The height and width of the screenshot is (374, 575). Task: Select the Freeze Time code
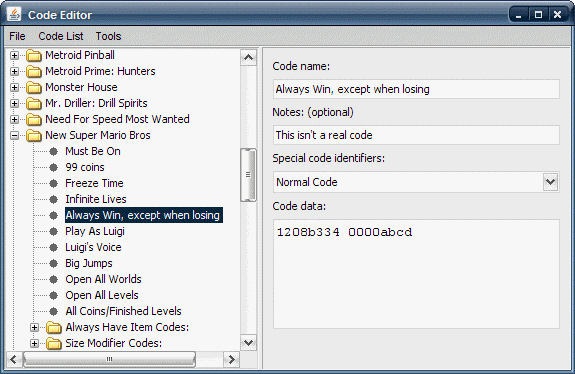coord(94,183)
